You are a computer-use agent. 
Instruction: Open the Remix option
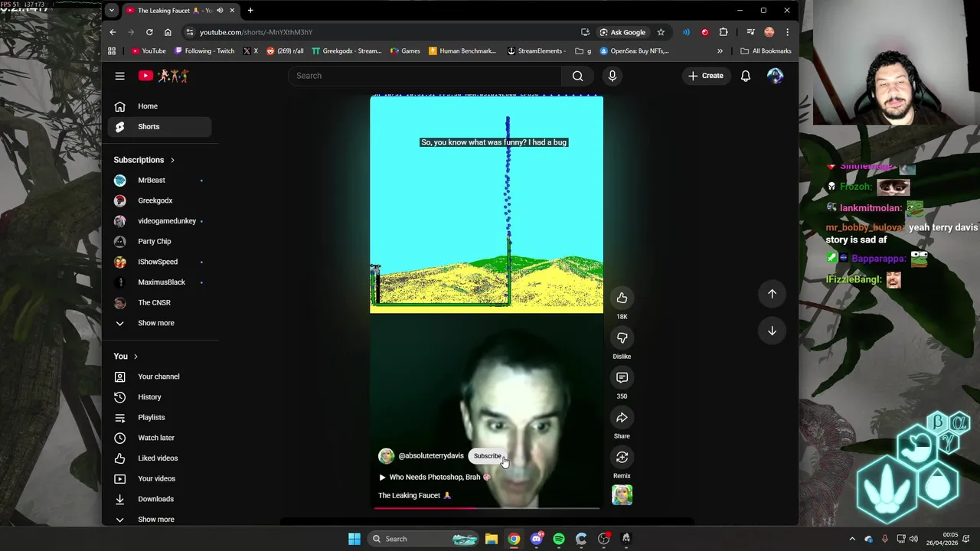pyautogui.click(x=622, y=457)
